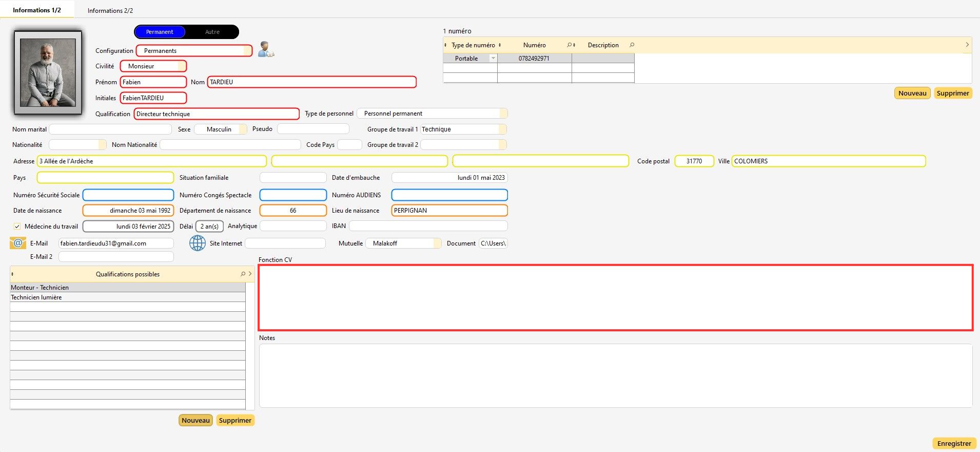Viewport: 980px width, 452px height.
Task: Click into the Fonction CV text area
Action: (615, 297)
